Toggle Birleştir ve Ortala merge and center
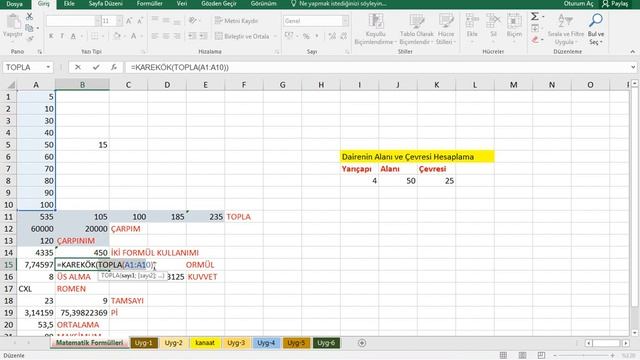This screenshot has height=360, width=640. click(242, 36)
